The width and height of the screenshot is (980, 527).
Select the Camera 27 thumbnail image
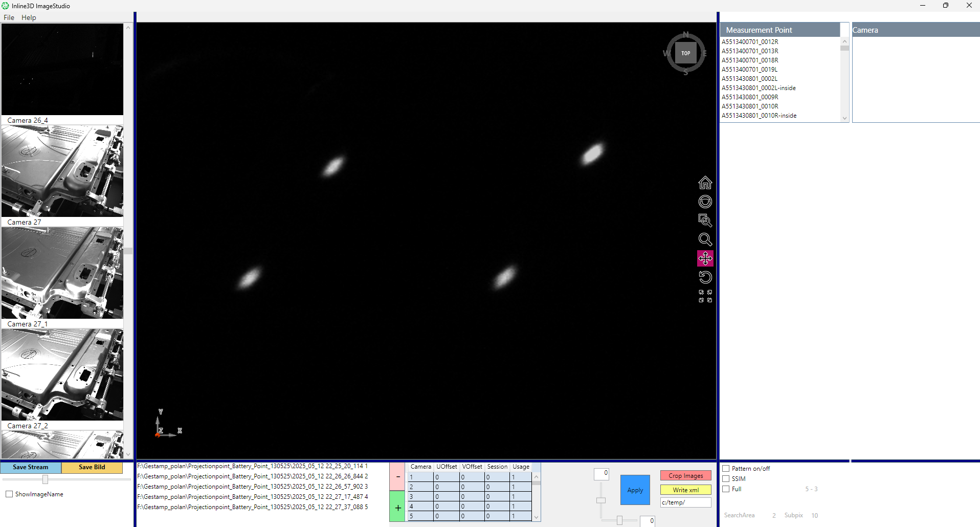click(62, 171)
